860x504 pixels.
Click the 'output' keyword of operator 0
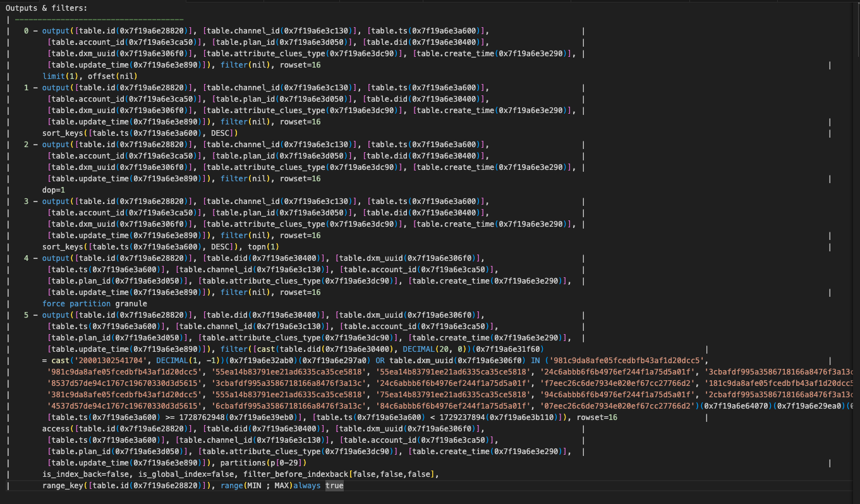(x=56, y=30)
